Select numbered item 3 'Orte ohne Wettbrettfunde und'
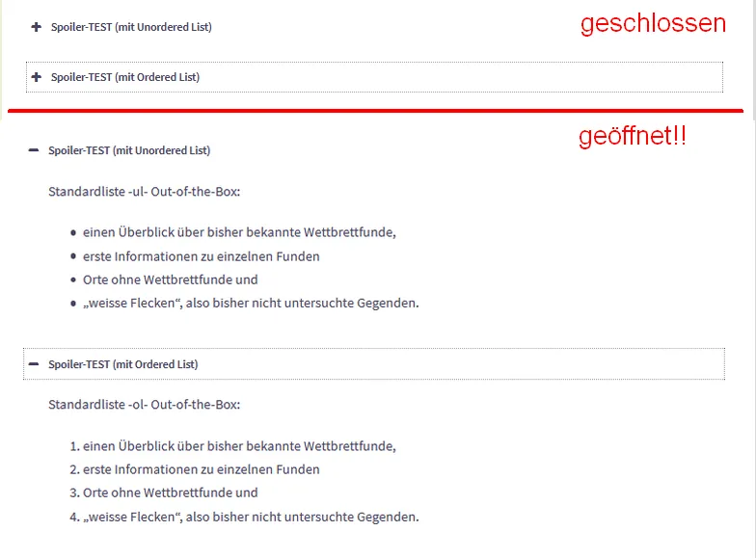 point(164,492)
